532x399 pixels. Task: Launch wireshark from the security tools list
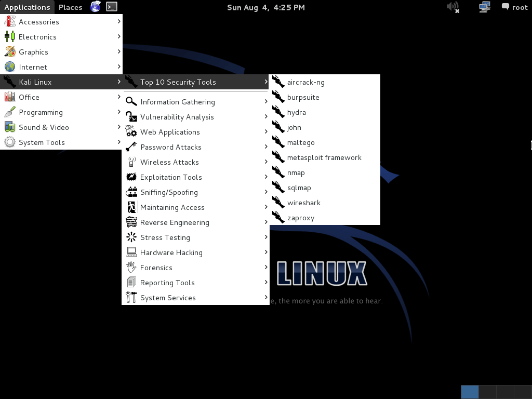304,203
